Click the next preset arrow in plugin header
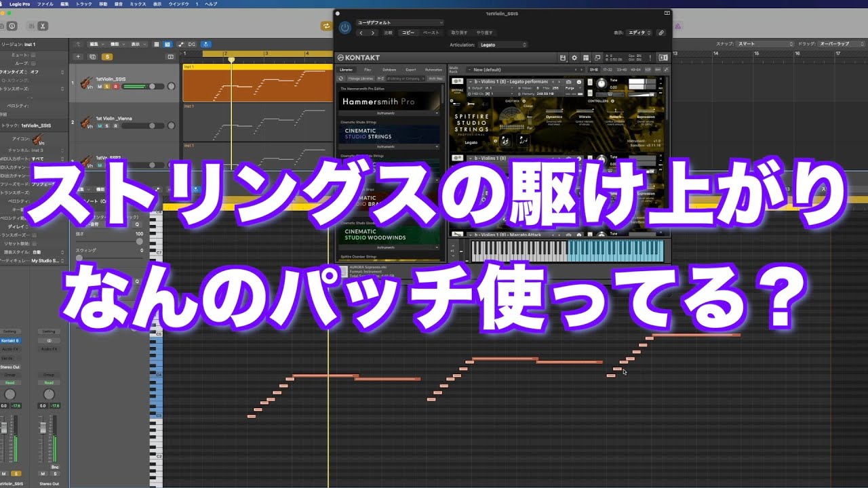868x488 pixels. (372, 33)
